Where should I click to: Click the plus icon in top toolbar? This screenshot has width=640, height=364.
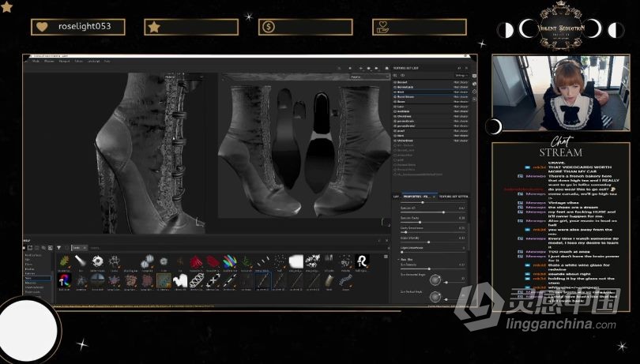[x=361, y=68]
